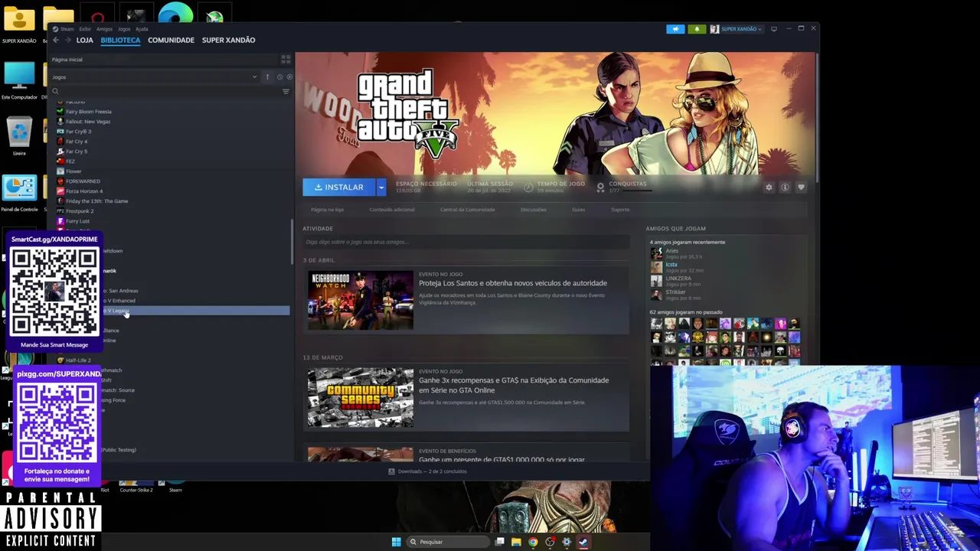980x551 pixels.
Task: Select FEZ in library list
Action: click(70, 161)
